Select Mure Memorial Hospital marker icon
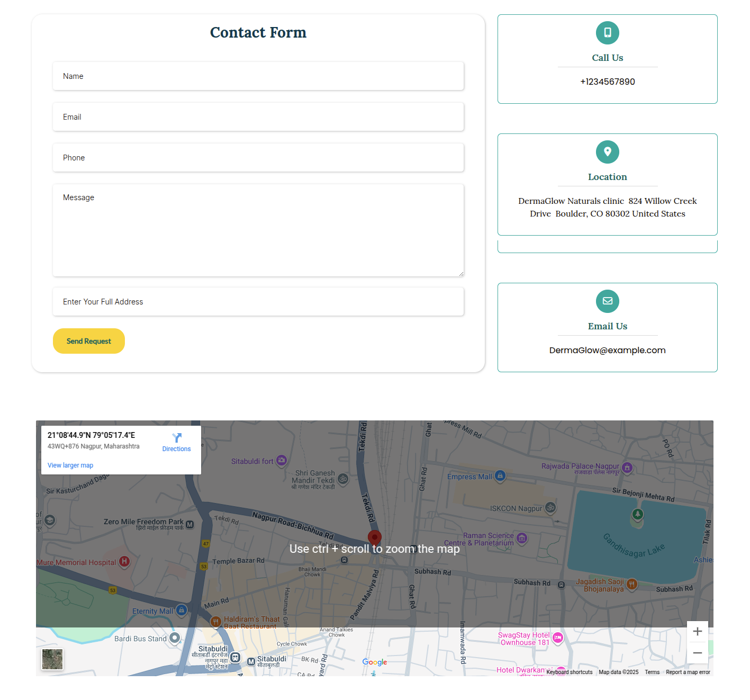Viewport: 750px width, 700px height. tap(124, 561)
